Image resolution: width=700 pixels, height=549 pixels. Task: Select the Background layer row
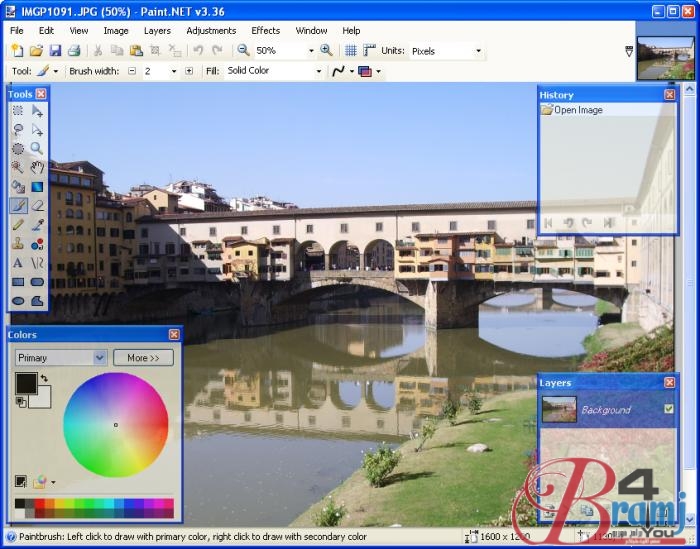(607, 409)
